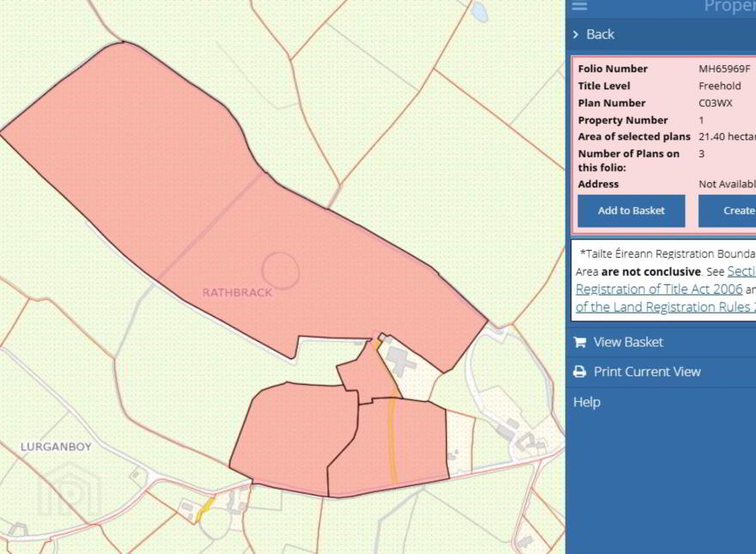Select plan number C03WX text
Screen dimensions: 756x554
(x=716, y=103)
